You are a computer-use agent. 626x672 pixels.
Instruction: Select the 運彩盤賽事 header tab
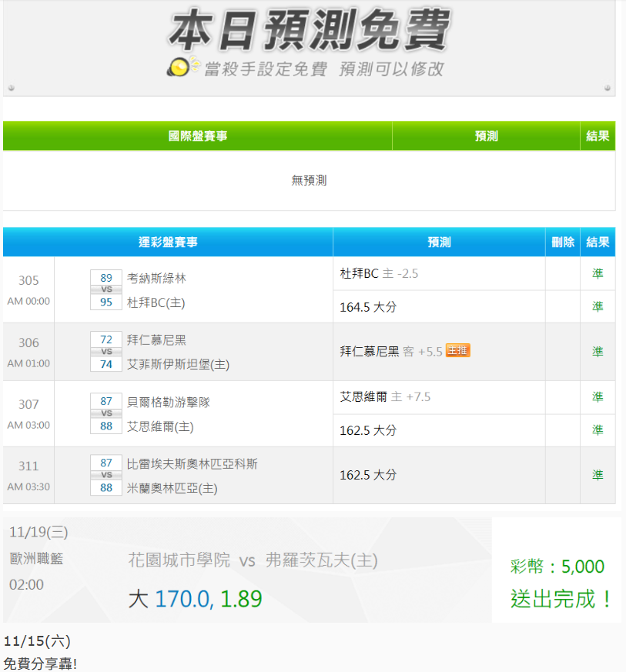pos(168,242)
